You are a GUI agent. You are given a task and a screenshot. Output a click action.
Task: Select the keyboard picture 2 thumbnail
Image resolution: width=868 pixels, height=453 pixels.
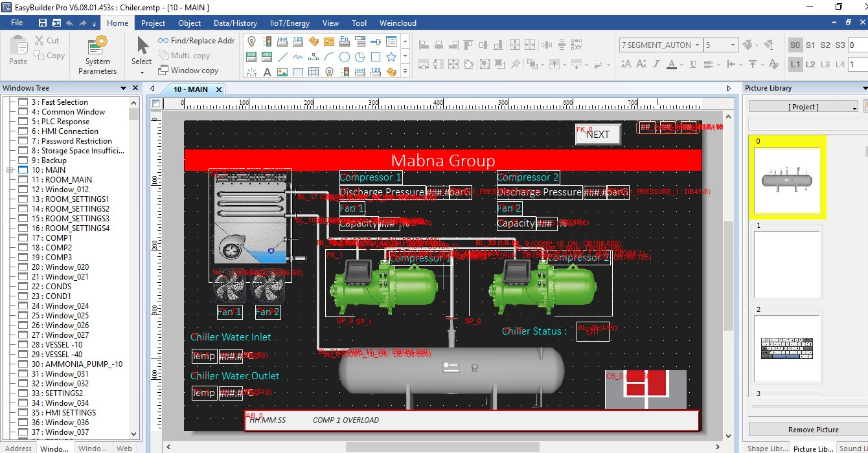coord(788,348)
